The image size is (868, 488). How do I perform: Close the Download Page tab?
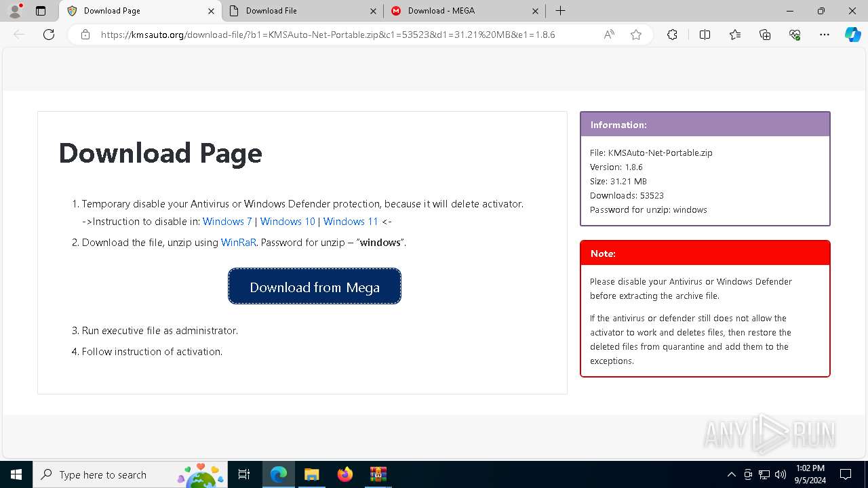tap(211, 11)
